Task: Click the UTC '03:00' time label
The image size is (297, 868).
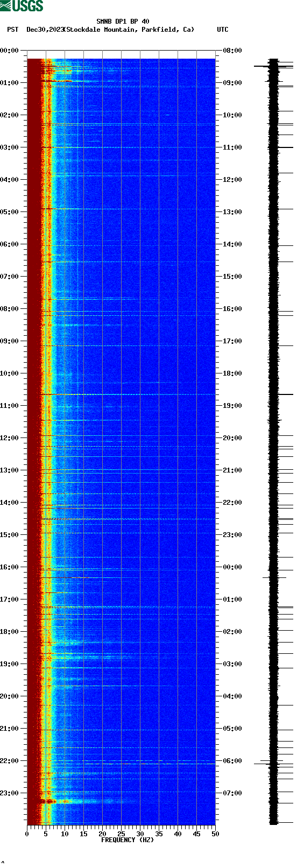Action: point(232,664)
